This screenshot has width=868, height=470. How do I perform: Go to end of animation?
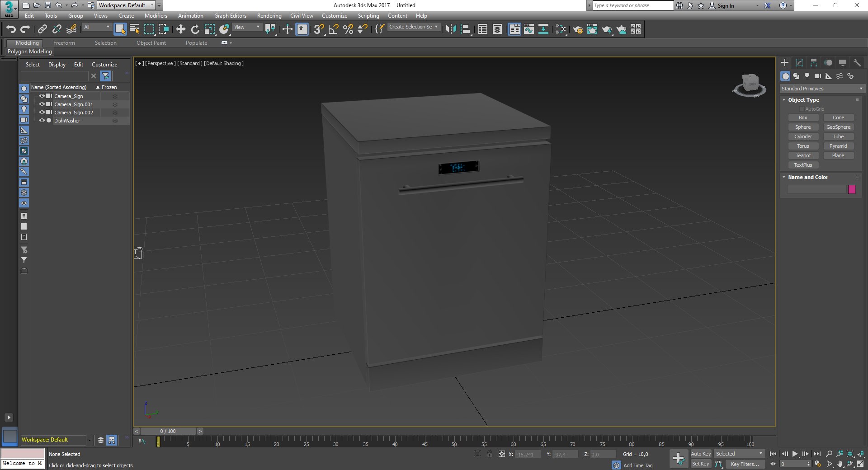pos(817,454)
